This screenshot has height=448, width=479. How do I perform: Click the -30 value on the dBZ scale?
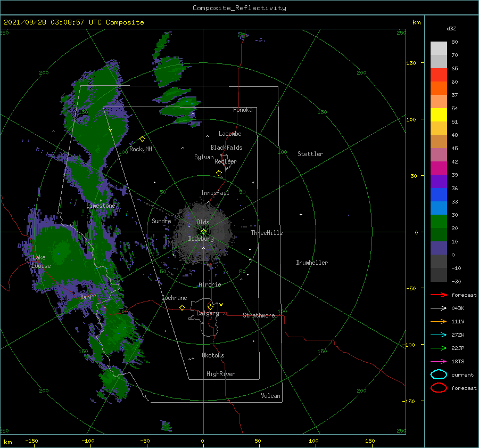456,281
